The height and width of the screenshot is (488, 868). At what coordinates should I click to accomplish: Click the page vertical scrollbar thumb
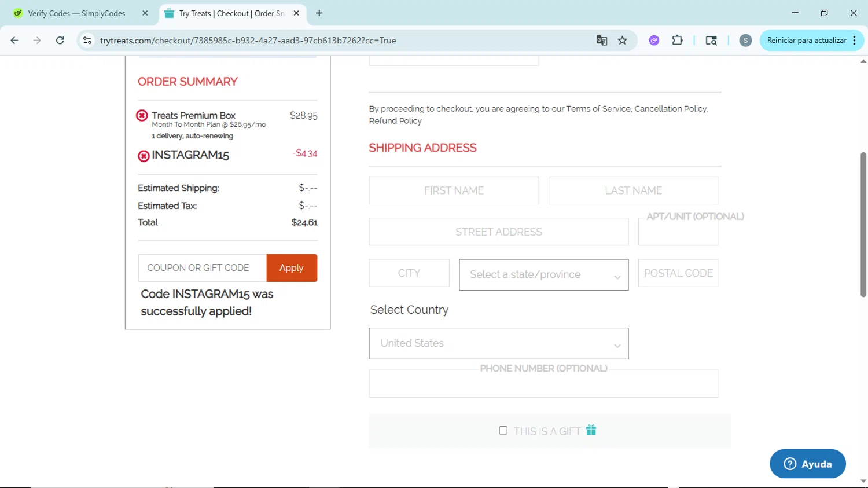coord(863,224)
